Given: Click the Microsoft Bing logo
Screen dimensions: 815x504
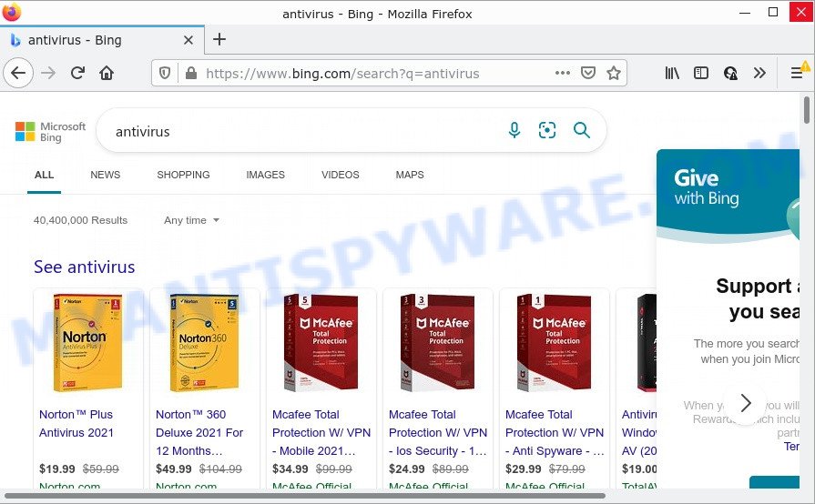Looking at the screenshot, I should [50, 132].
